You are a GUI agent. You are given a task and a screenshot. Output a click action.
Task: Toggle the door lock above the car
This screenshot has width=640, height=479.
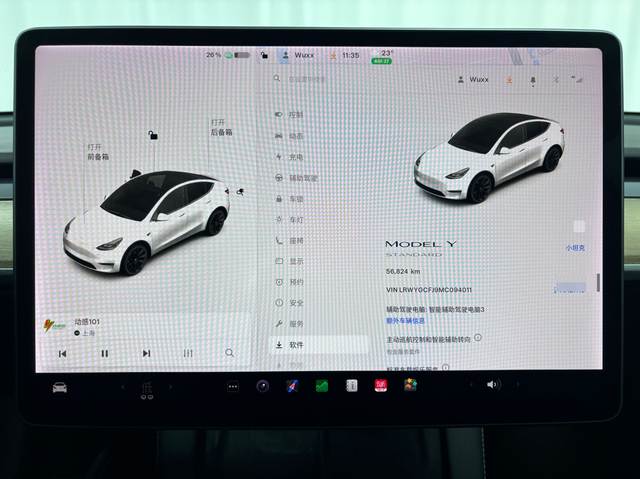[153, 135]
